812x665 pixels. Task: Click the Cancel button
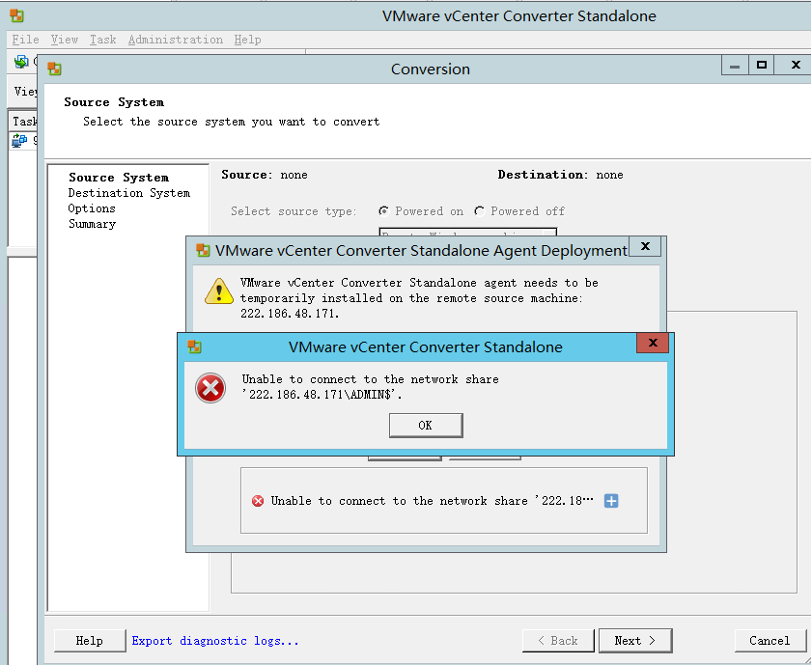770,641
